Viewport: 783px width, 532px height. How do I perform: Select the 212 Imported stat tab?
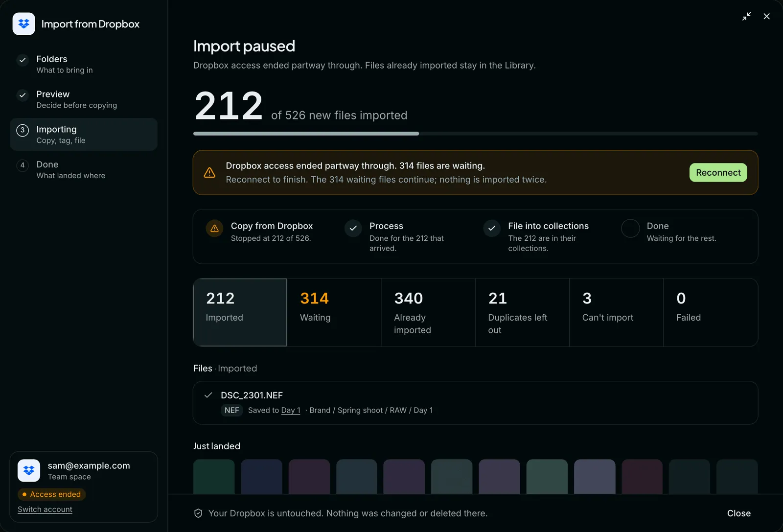click(240, 312)
